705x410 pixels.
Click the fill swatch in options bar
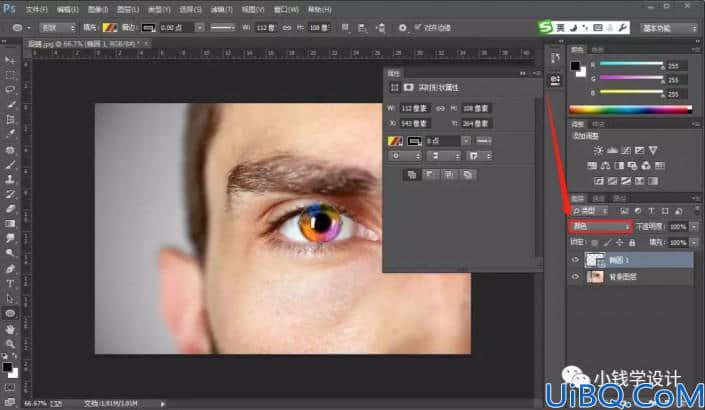pyautogui.click(x=110, y=28)
